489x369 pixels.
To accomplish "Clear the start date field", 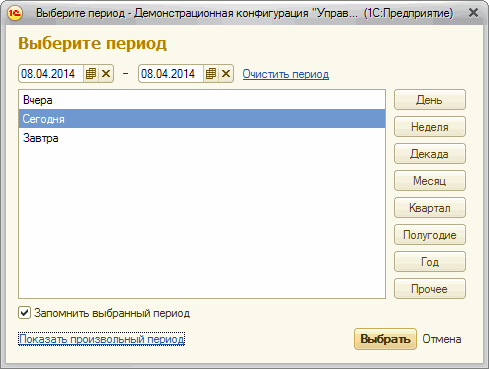I will click(106, 74).
